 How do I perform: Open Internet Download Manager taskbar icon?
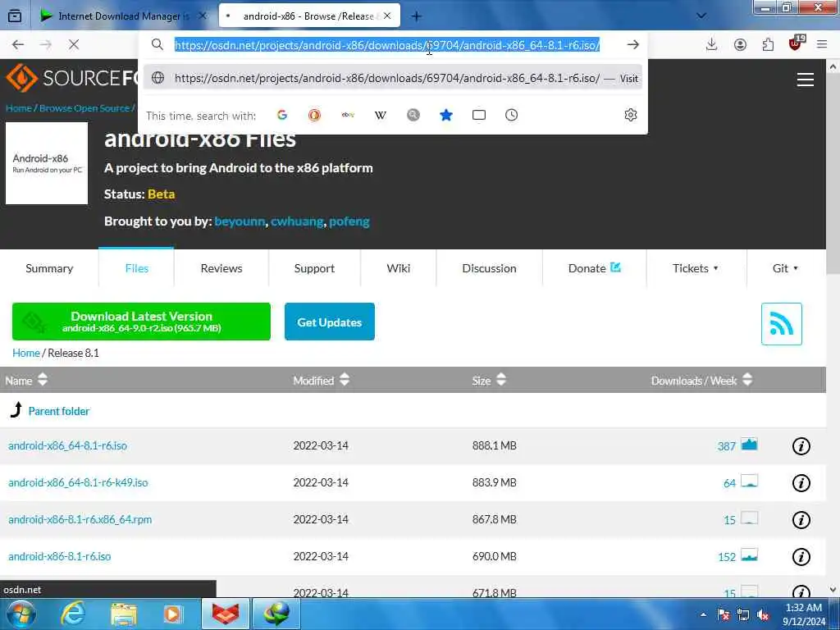coord(276,614)
